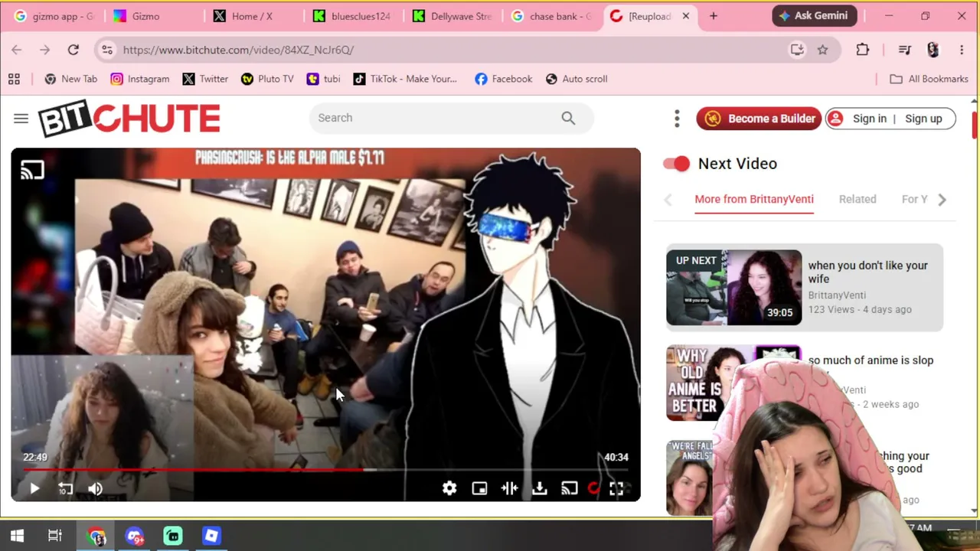Switch to the gizmo app browser tab
This screenshot has width=980, height=551.
pos(54,16)
